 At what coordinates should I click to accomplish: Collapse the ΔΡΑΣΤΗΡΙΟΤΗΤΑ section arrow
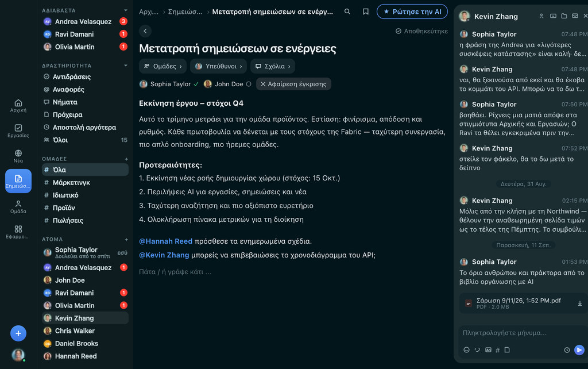126,66
